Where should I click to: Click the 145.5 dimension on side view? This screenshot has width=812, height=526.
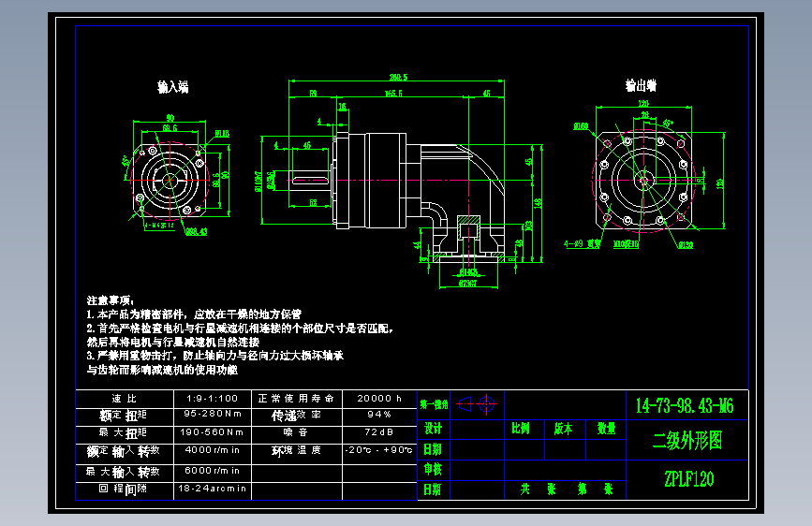click(x=393, y=94)
